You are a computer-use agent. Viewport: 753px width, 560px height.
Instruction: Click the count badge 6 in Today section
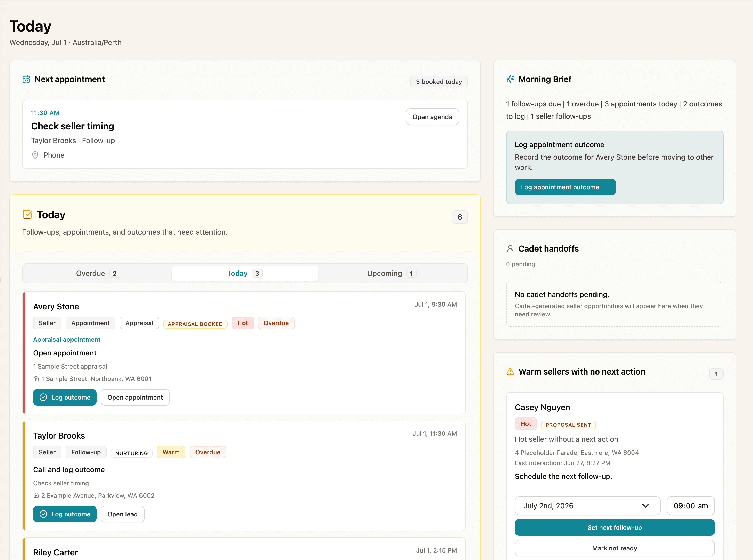(x=460, y=217)
